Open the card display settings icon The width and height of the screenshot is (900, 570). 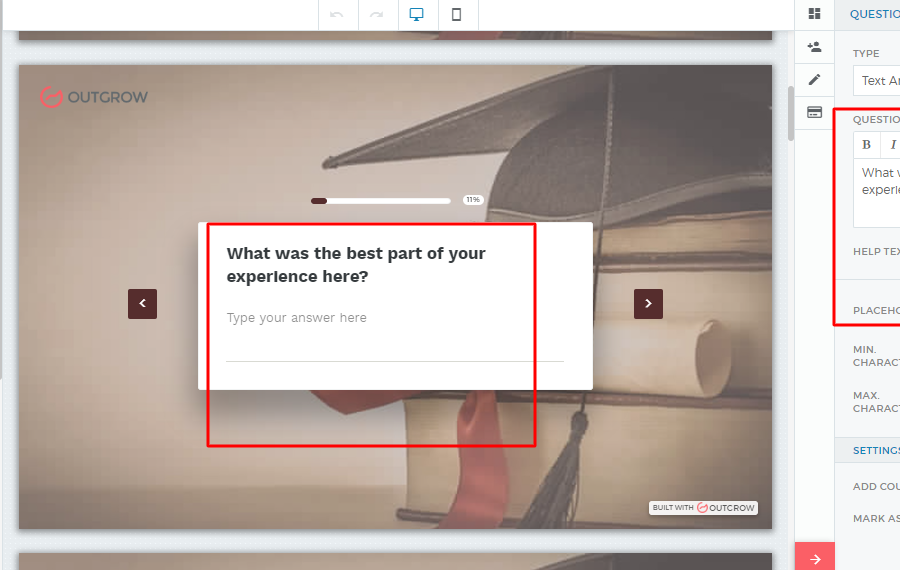[814, 112]
